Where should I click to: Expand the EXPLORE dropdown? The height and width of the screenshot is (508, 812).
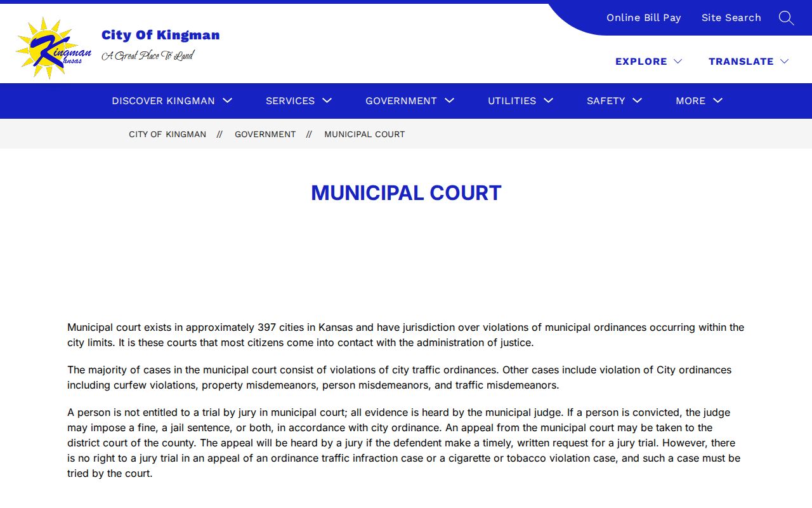click(x=648, y=62)
